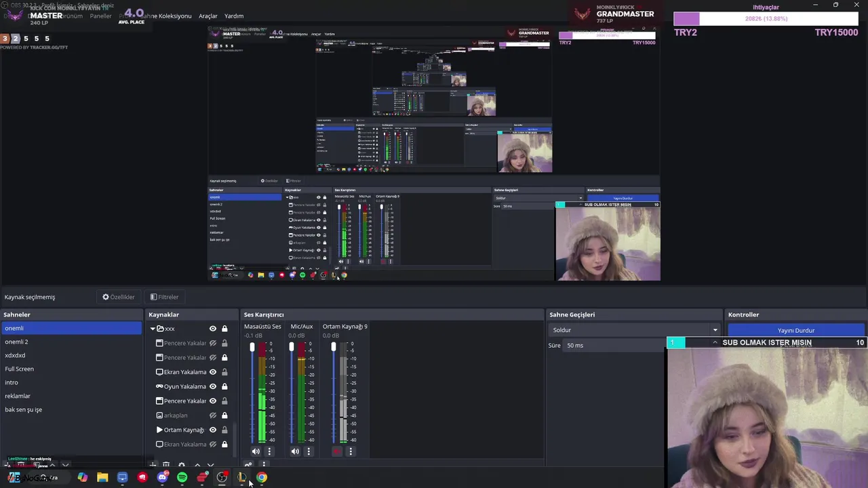Open Spotify from the taskbar
Screen dimensions: 868x488
pos(182,478)
